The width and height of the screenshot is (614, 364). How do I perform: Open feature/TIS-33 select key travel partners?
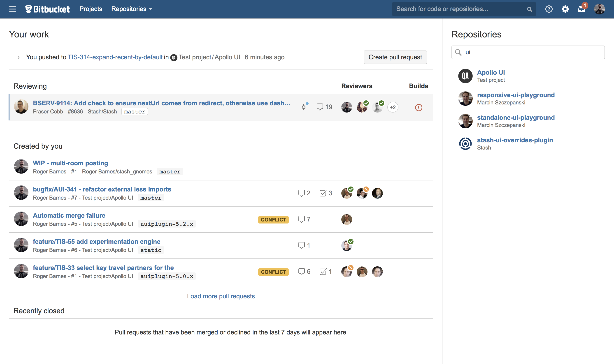coord(103,268)
